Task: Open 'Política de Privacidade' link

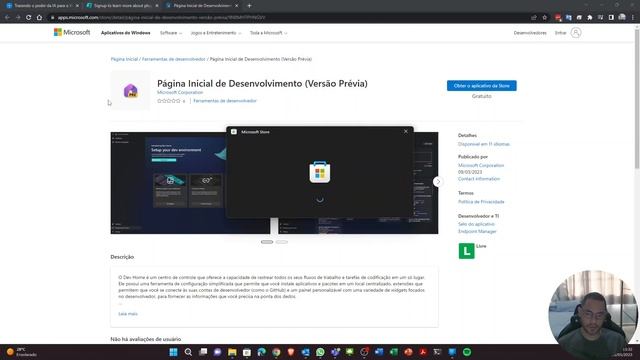Action: click(481, 202)
